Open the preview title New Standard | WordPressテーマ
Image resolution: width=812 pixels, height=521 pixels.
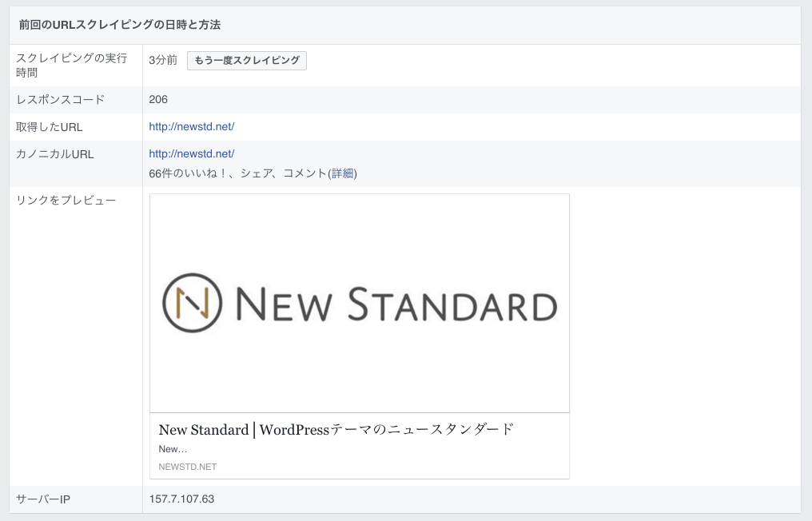(336, 430)
